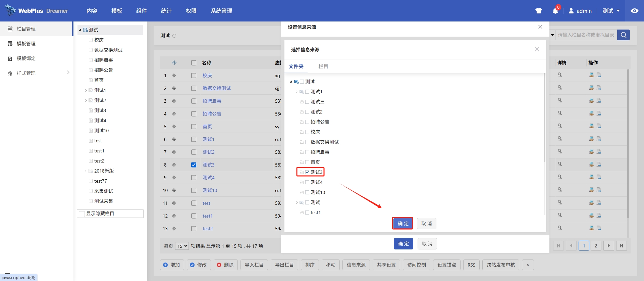
Task: Click the eye preview icon in header
Action: point(634,11)
